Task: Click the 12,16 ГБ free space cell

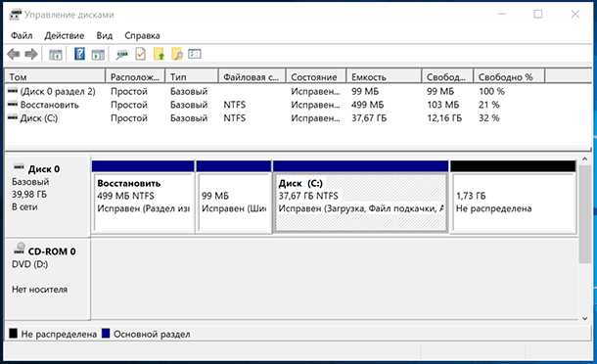Action: click(x=444, y=118)
